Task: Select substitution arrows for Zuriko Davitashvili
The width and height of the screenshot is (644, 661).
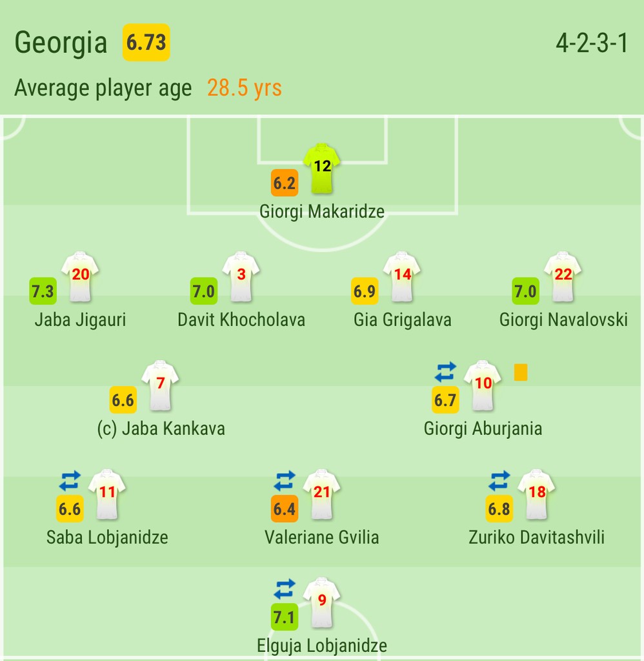Action: point(499,480)
